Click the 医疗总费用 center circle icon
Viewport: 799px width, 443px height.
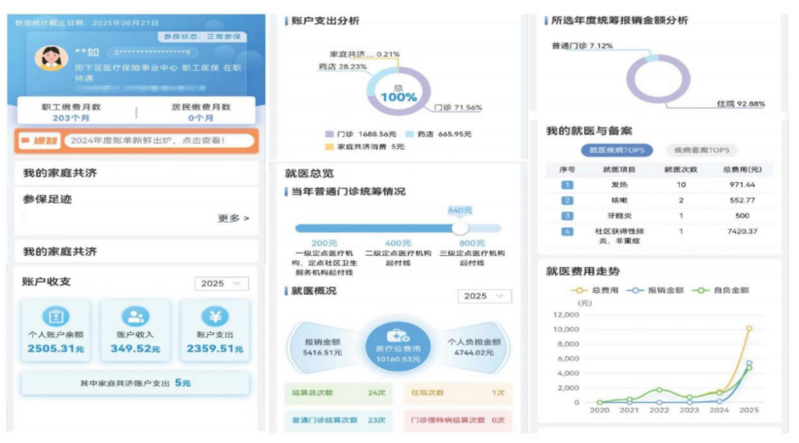[397, 339]
